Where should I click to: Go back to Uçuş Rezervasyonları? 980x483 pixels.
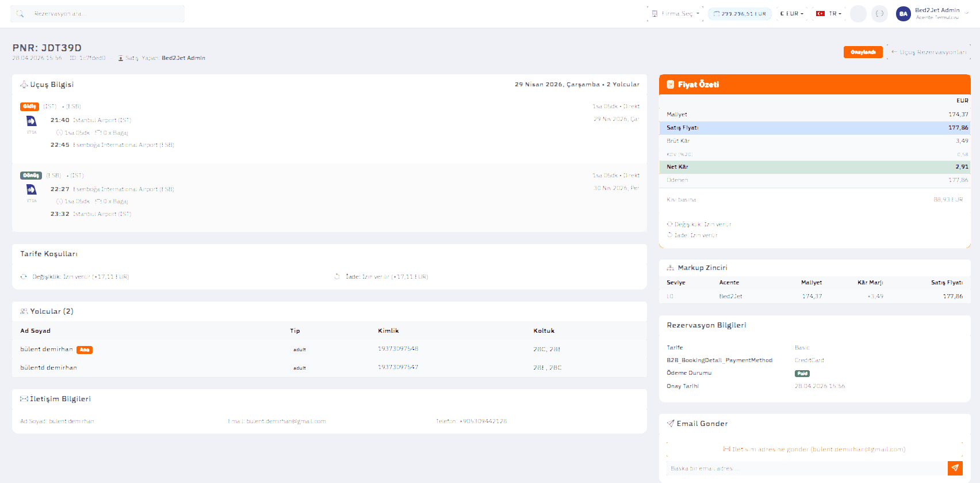click(x=928, y=52)
